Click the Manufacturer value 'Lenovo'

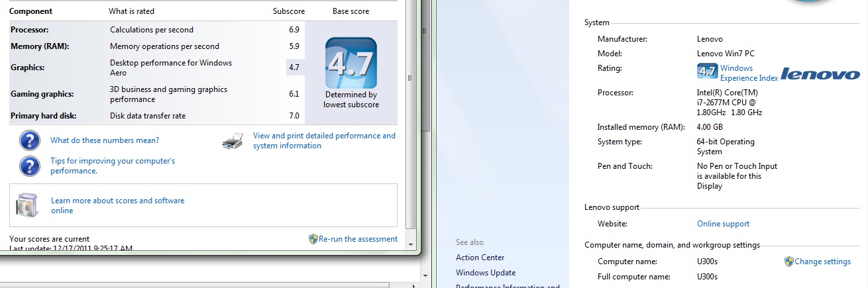(x=710, y=39)
